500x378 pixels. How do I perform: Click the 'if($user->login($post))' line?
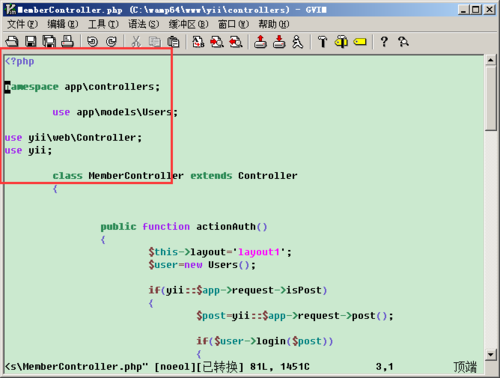(265, 341)
